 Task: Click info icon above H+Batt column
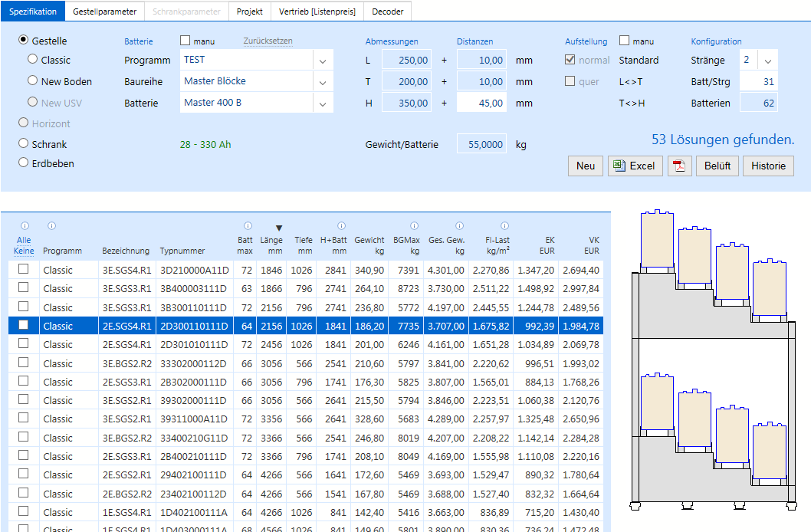341,226
